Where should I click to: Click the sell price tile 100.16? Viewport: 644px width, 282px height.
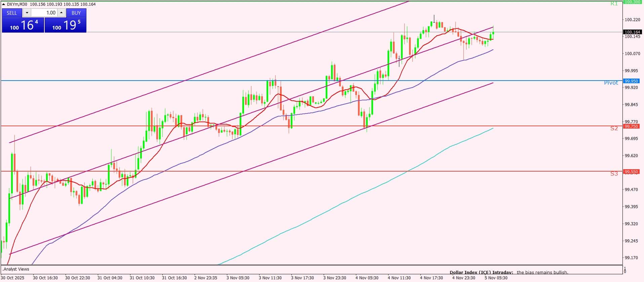click(23, 25)
